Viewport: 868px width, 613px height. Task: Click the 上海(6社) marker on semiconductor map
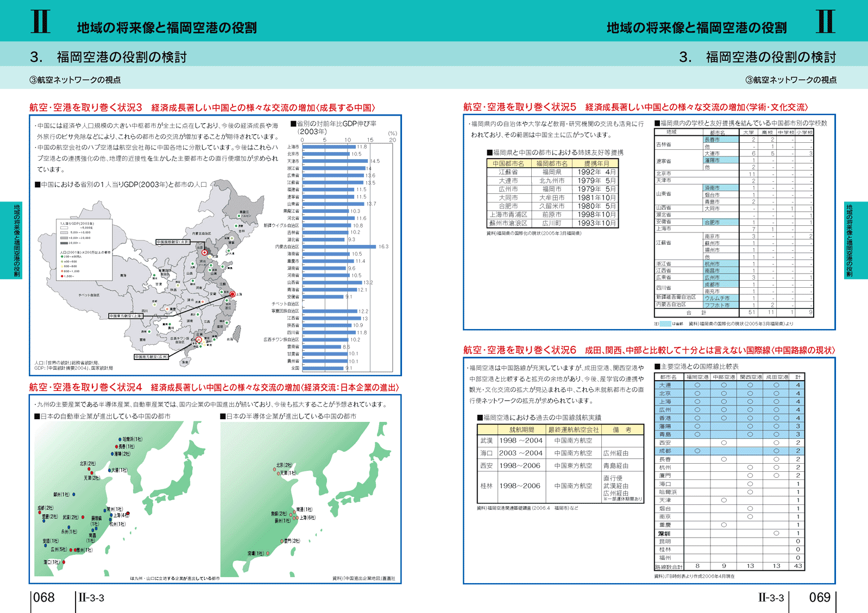coord(296,518)
